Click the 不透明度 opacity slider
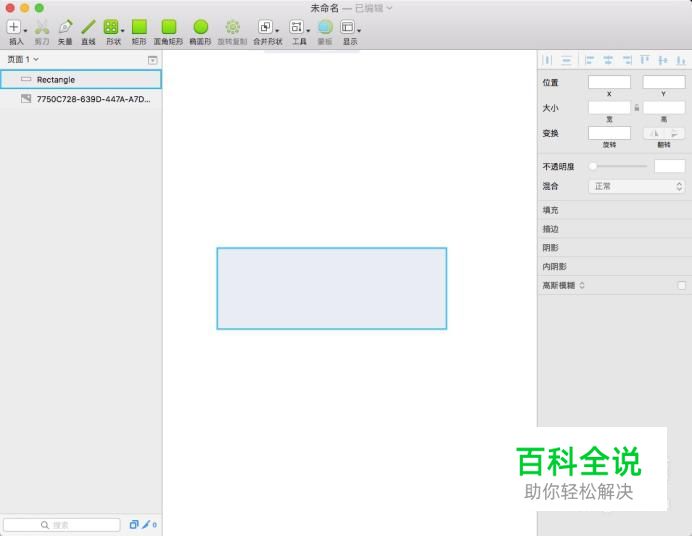 (x=618, y=166)
